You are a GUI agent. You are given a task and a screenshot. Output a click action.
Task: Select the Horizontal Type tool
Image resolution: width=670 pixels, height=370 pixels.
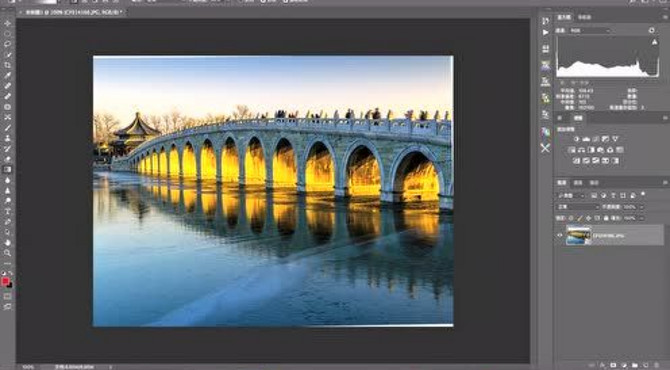8,211
